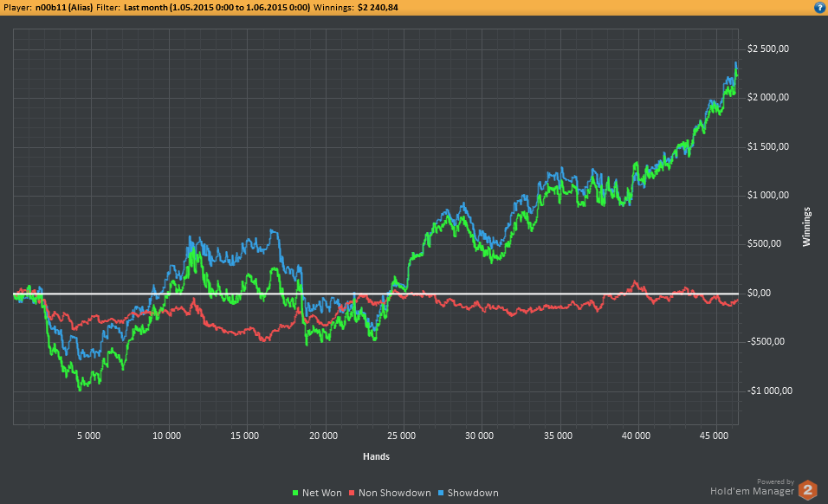Click the Showdown legend label
Screen dimensions: 828x504
click(x=473, y=493)
